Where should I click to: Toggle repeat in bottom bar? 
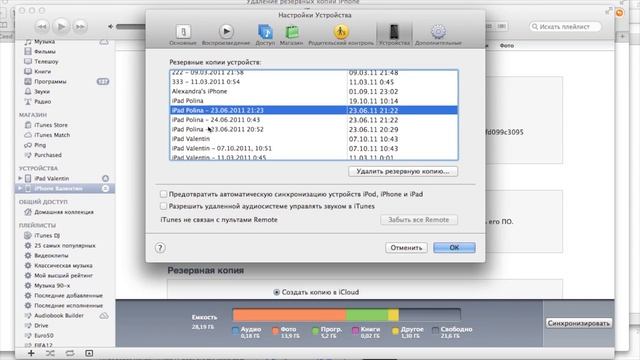(x=70, y=353)
